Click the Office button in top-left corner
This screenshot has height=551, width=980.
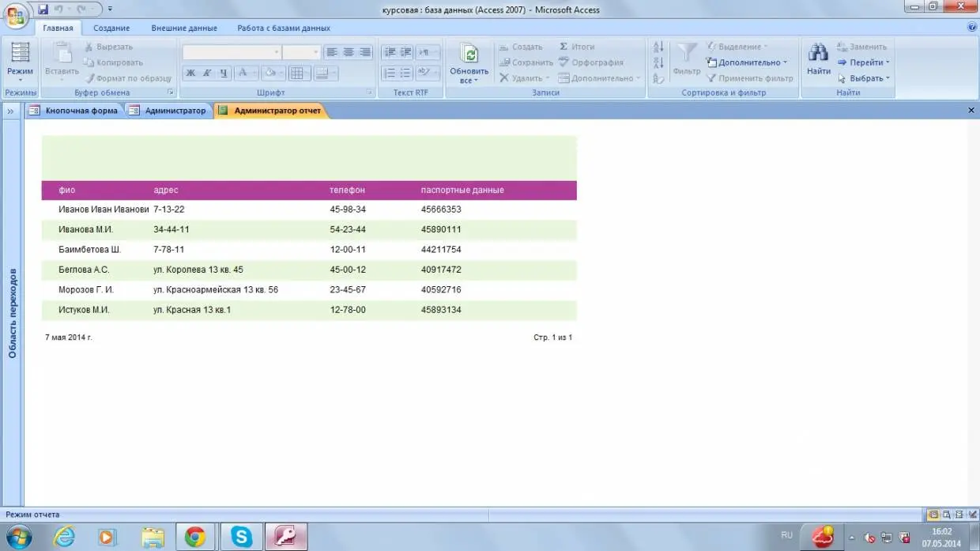pyautogui.click(x=15, y=16)
